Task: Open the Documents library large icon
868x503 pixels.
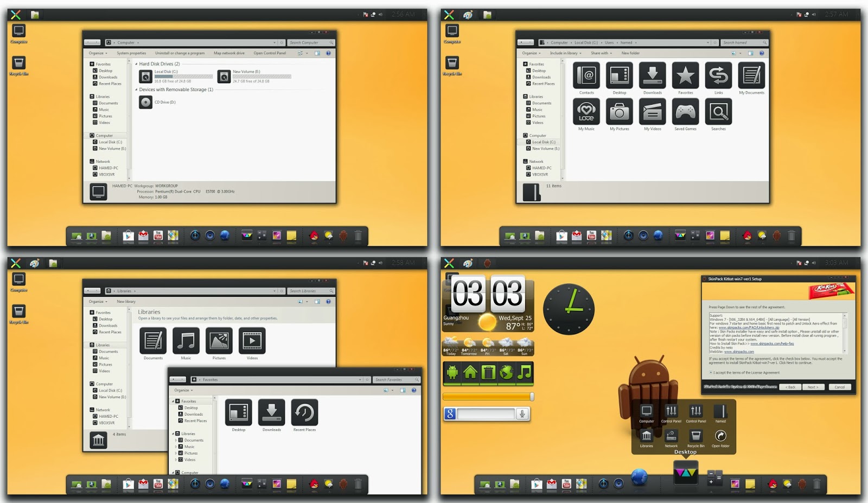Action: tap(153, 341)
